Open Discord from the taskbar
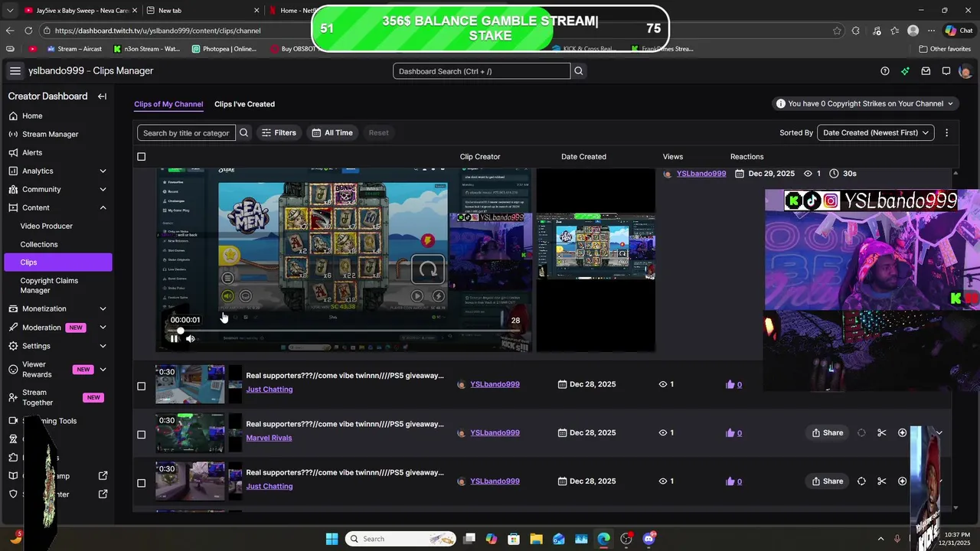This screenshot has height=551, width=980. pos(649,539)
